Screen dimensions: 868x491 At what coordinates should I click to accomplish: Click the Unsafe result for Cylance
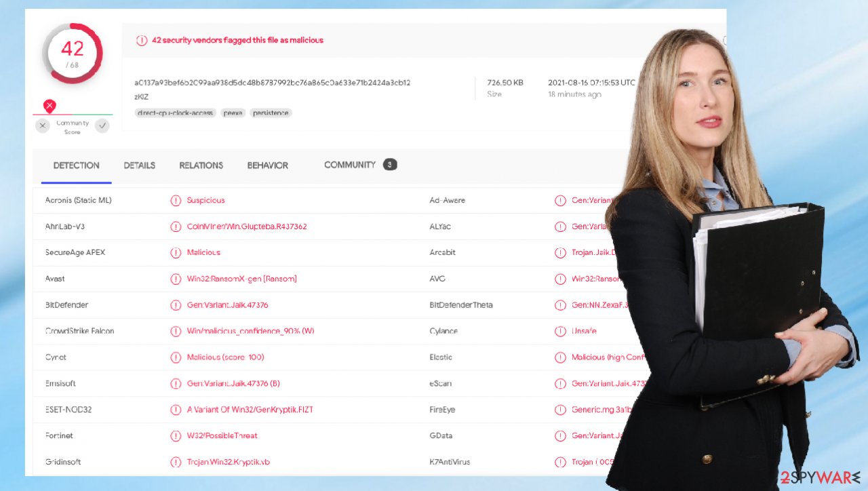click(584, 331)
